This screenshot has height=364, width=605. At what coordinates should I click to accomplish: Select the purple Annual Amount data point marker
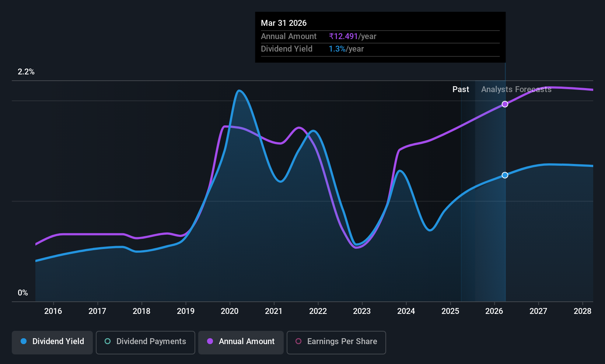pos(505,104)
